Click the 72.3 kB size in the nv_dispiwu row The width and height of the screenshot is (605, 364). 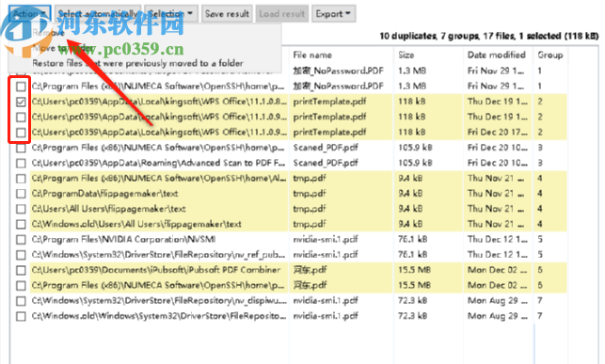pyautogui.click(x=412, y=300)
